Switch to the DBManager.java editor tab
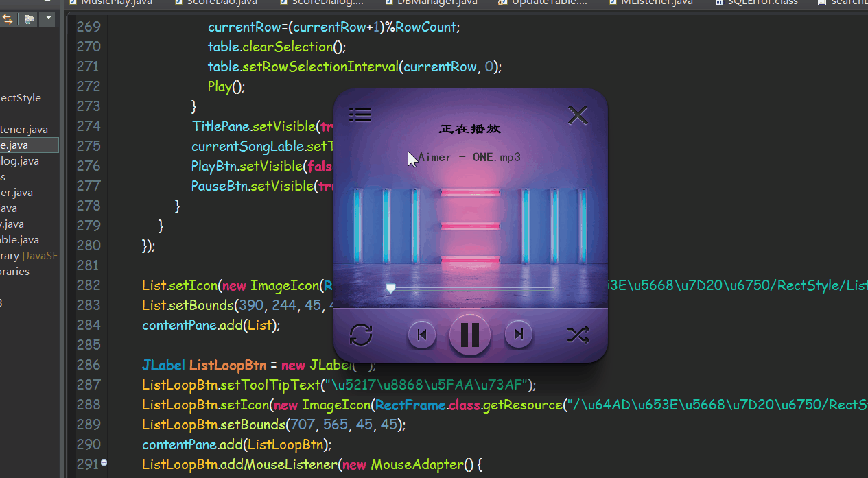This screenshot has height=478, width=868. (x=437, y=3)
